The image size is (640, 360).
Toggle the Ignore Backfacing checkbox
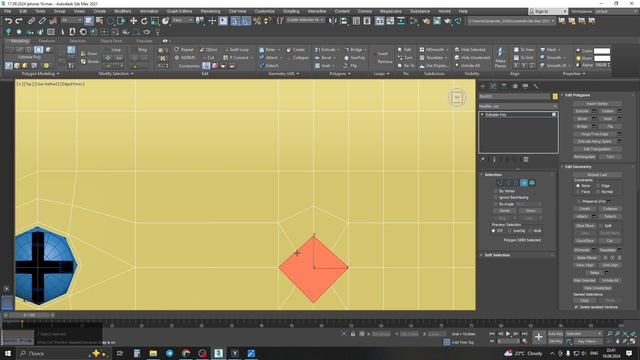click(x=496, y=198)
